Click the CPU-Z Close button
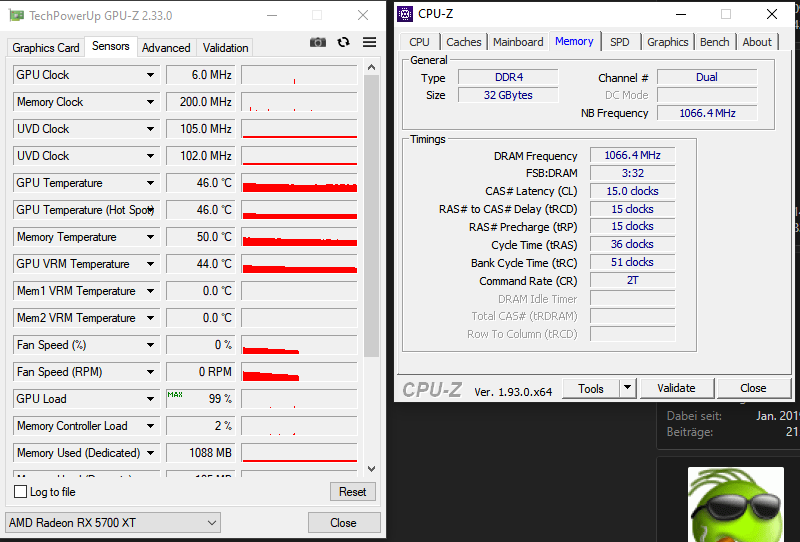The image size is (800, 542). pos(754,388)
